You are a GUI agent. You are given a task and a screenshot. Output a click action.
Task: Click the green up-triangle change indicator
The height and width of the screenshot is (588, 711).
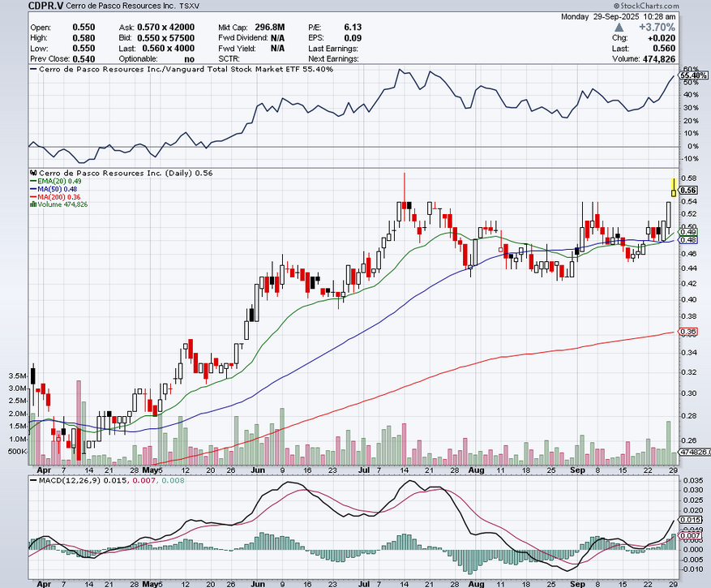click(619, 28)
